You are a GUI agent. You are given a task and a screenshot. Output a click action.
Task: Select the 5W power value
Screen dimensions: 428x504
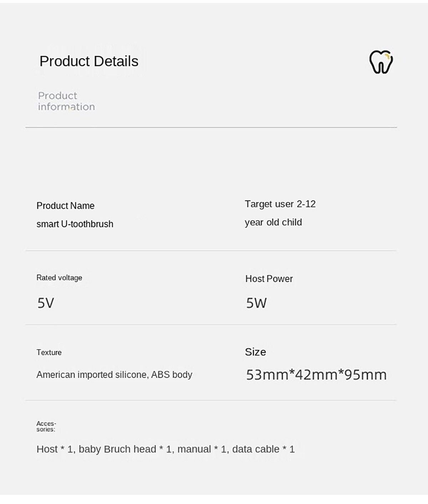[256, 303]
